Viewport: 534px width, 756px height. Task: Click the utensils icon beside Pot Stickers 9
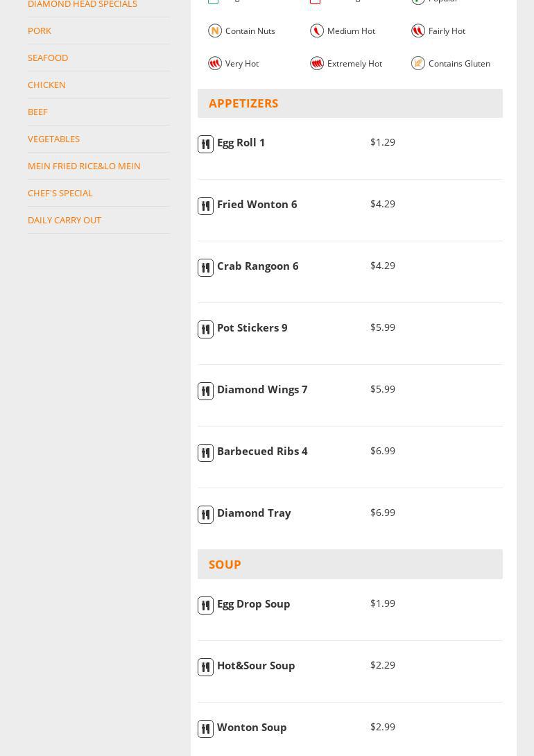click(x=205, y=329)
